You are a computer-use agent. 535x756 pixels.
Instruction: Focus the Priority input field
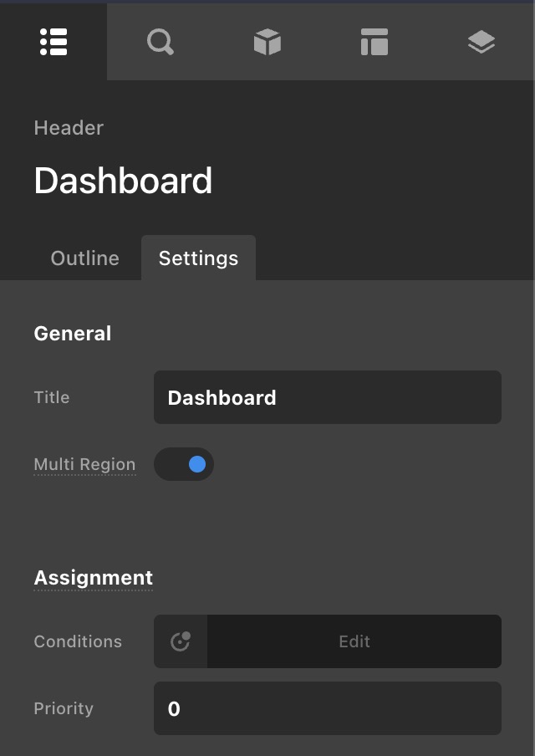pos(327,708)
